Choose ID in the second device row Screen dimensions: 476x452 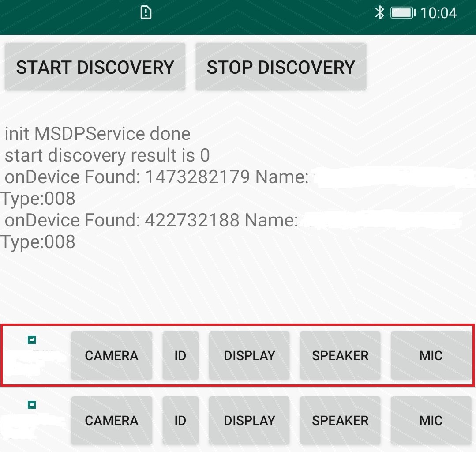(180, 420)
